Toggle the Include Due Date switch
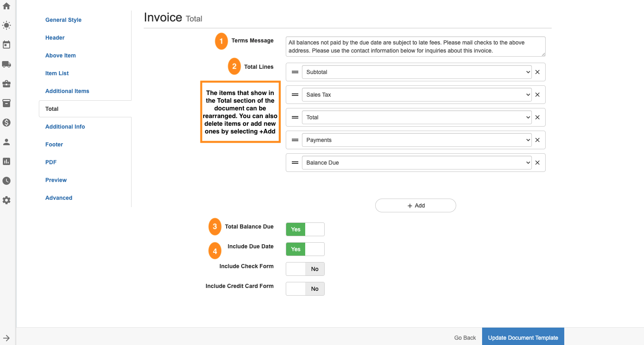Image resolution: width=644 pixels, height=345 pixels. click(305, 249)
